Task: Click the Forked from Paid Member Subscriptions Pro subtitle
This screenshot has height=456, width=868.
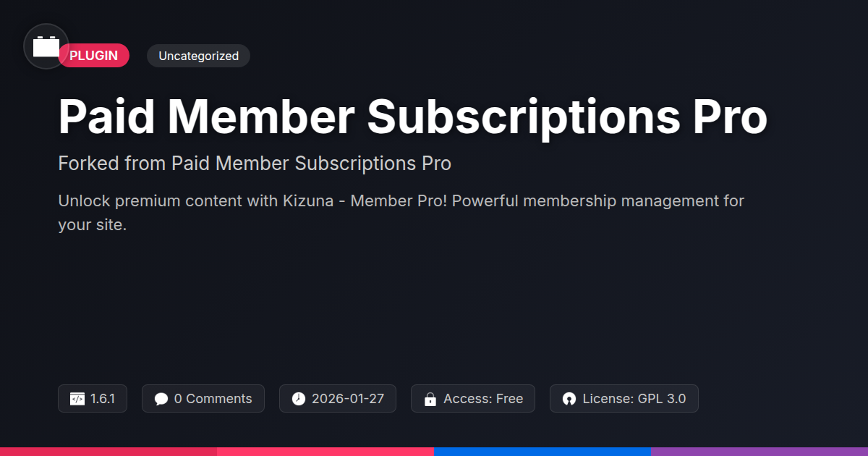Action: (x=255, y=164)
